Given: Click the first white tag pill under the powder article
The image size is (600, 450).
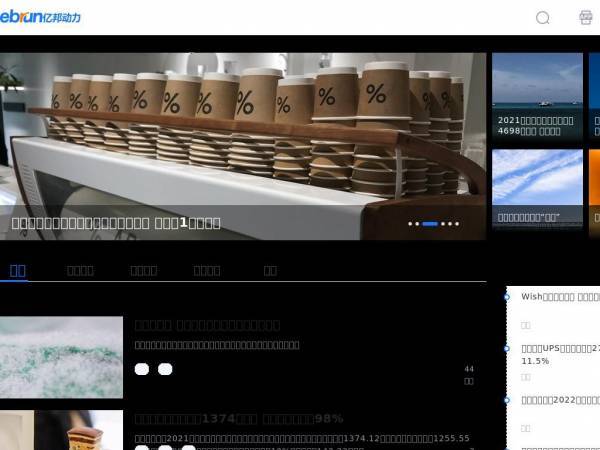Looking at the screenshot, I should coord(142,369).
